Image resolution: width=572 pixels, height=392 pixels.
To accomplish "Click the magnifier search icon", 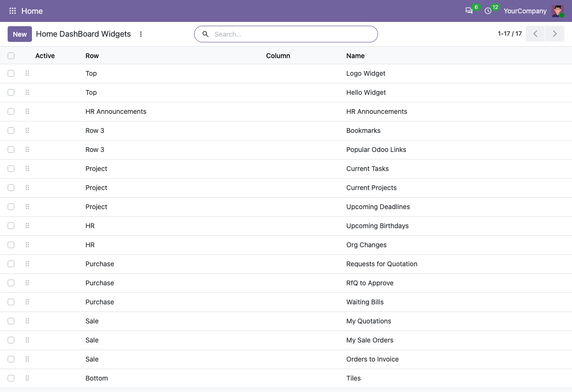I will (x=205, y=34).
